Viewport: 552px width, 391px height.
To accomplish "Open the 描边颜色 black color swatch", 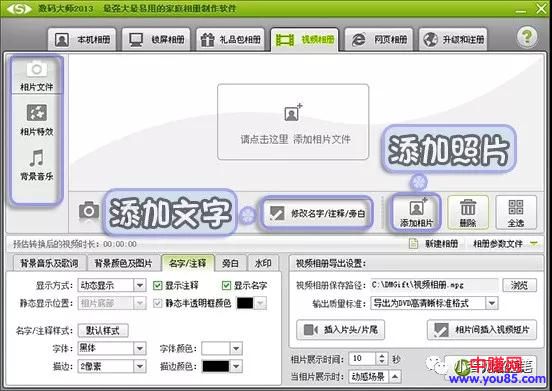I will pyautogui.click(x=216, y=366).
